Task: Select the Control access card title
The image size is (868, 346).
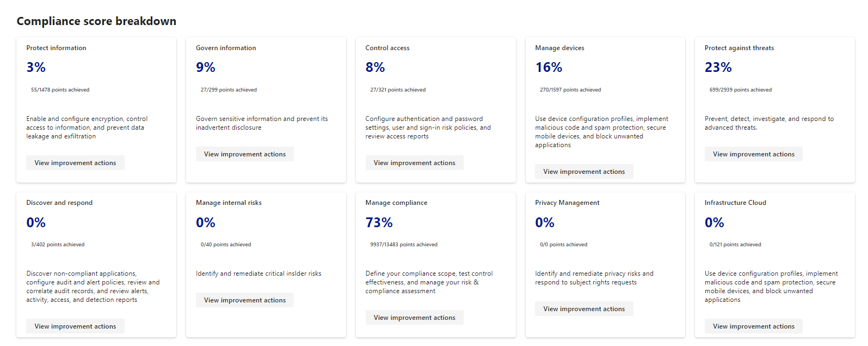Action: [387, 48]
